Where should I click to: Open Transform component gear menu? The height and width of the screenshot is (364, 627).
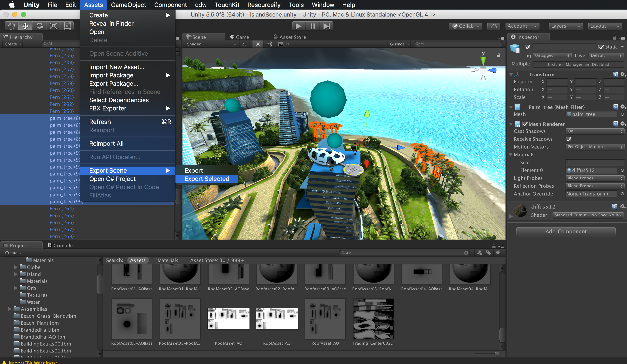(x=623, y=74)
